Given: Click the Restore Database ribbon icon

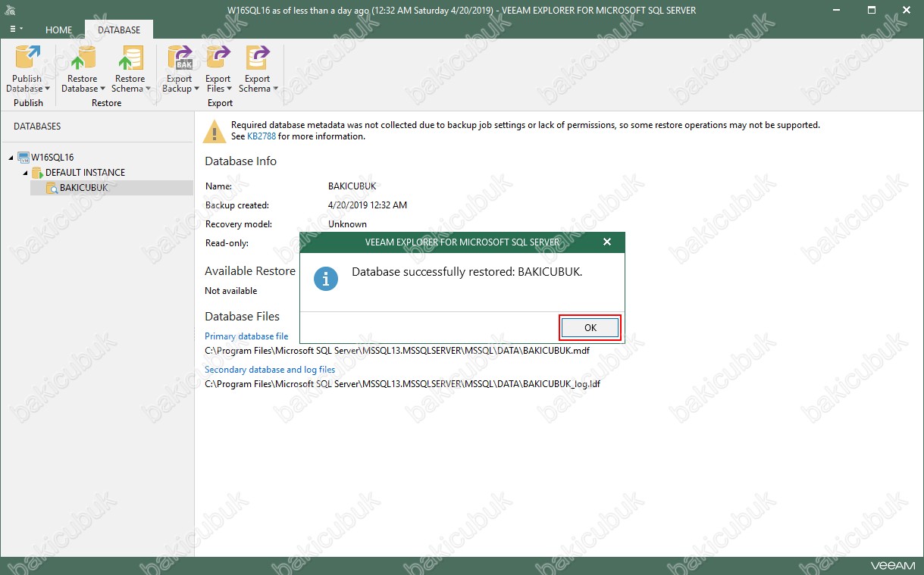Looking at the screenshot, I should pos(82,58).
